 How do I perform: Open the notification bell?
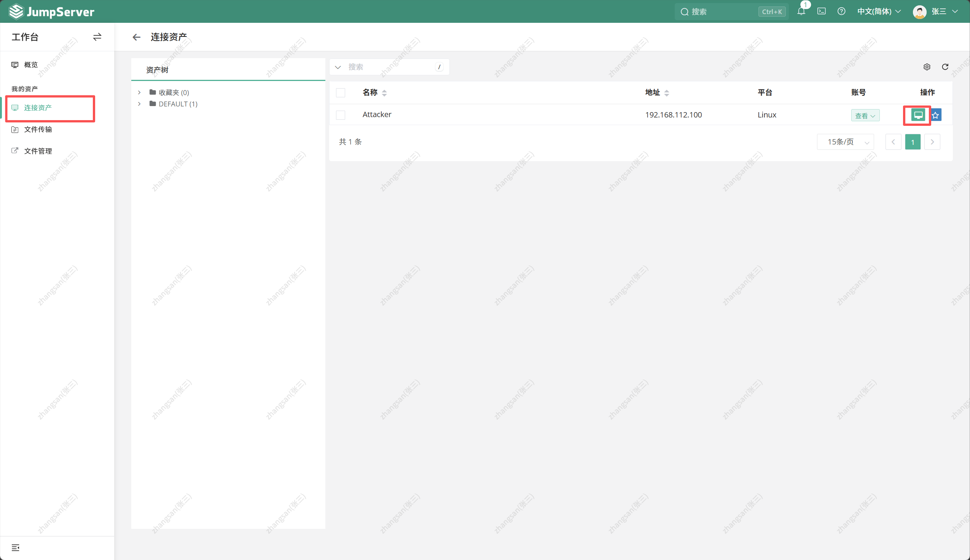tap(801, 11)
